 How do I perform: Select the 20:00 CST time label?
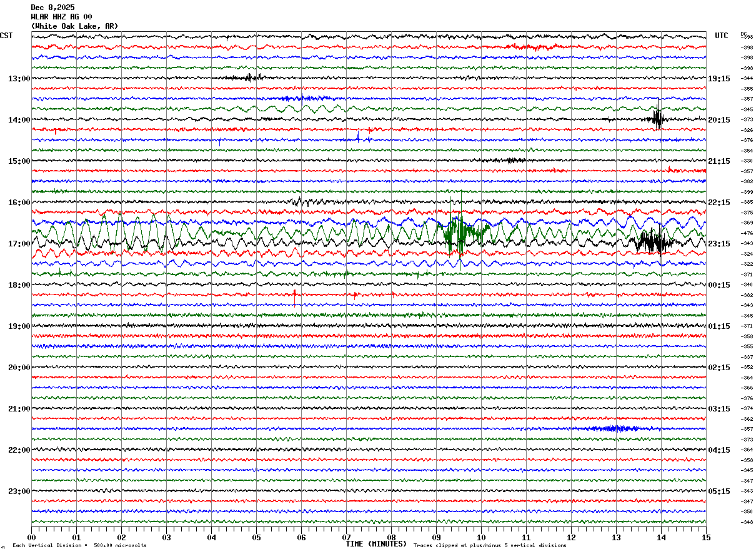tap(19, 368)
